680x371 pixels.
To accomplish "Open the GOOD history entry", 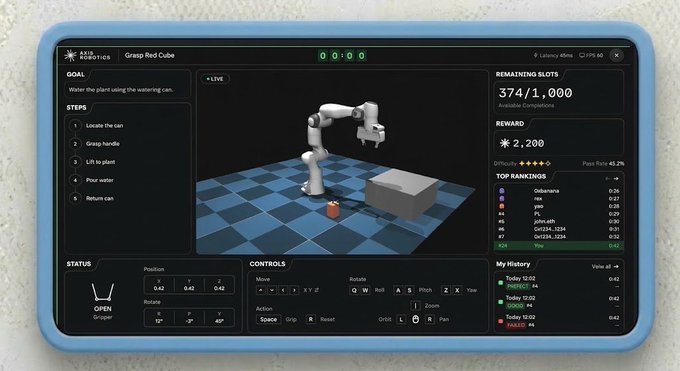I will 559,302.
